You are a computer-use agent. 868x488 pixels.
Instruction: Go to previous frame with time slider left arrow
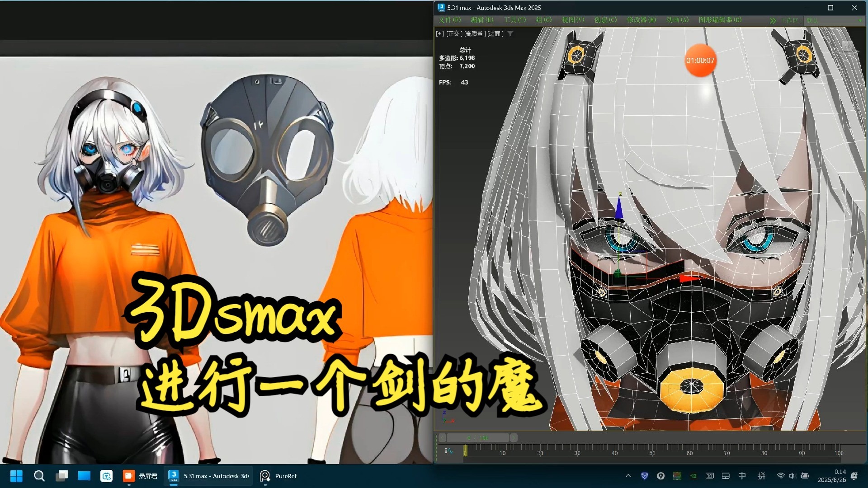click(x=442, y=437)
